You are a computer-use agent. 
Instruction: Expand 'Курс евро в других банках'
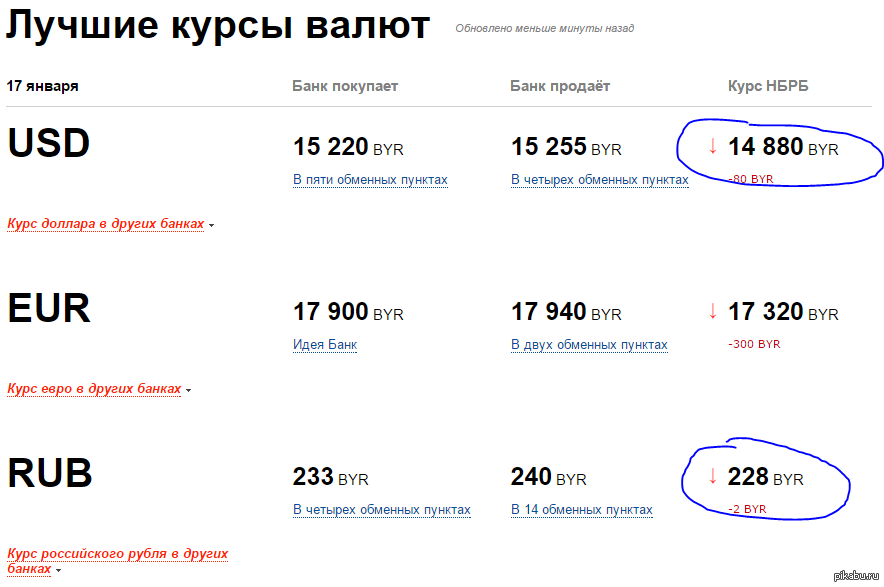click(x=94, y=389)
